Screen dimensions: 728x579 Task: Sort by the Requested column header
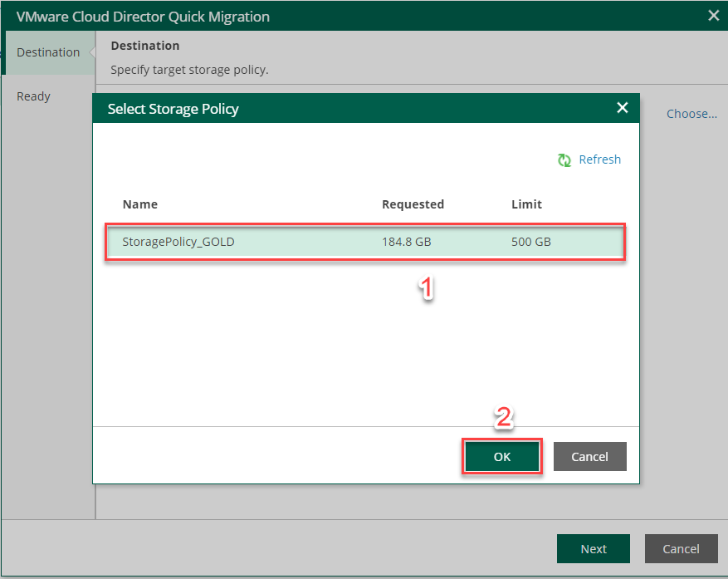tap(413, 204)
